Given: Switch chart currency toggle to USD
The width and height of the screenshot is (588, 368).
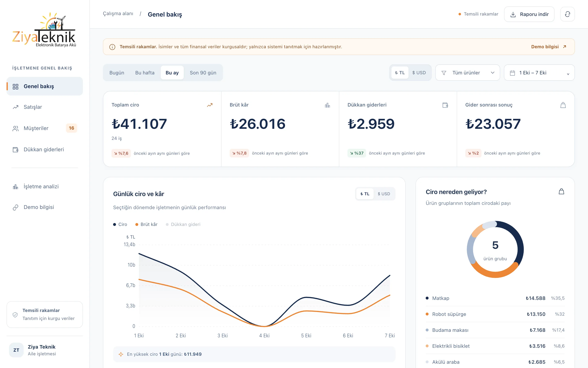Looking at the screenshot, I should pos(384,194).
